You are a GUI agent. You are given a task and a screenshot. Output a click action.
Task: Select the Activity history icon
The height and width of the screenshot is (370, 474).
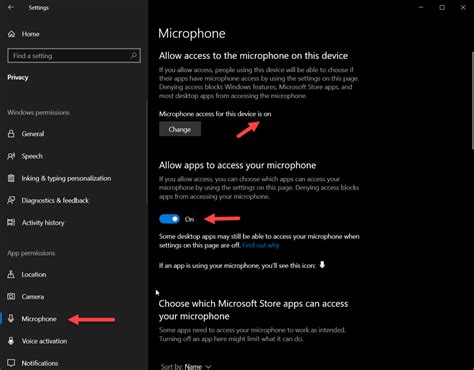pyautogui.click(x=11, y=222)
